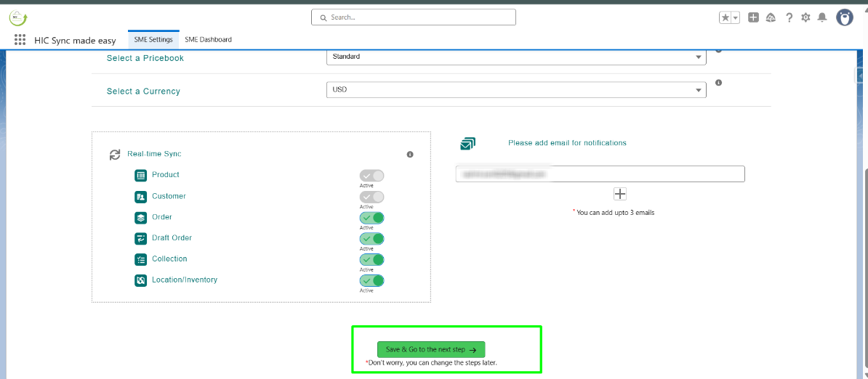The height and width of the screenshot is (379, 868).
Task: Switch to the SME Settings tab
Action: pos(153,40)
